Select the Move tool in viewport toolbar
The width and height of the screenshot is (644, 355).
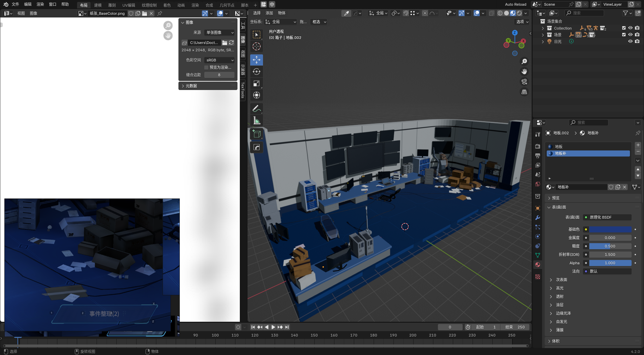pyautogui.click(x=257, y=60)
